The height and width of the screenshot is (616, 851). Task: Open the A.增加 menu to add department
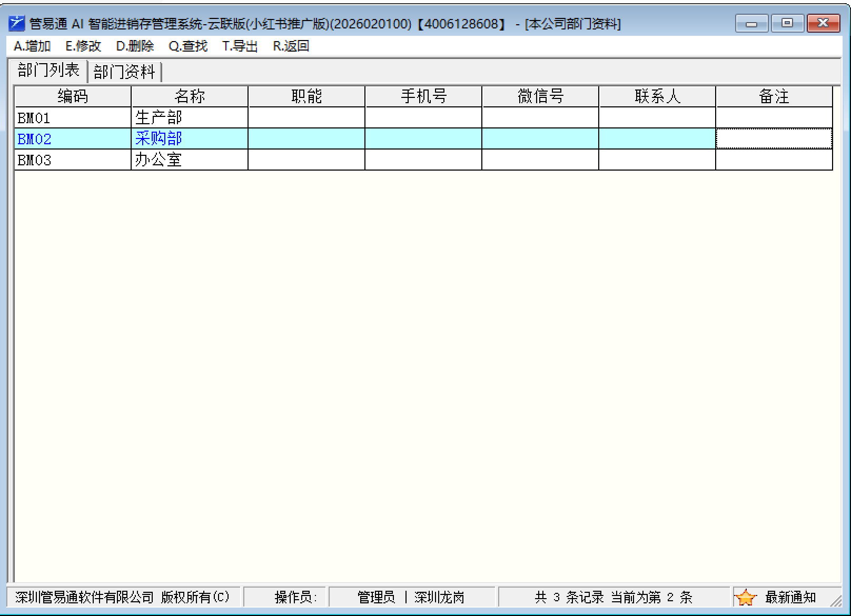pyautogui.click(x=32, y=46)
